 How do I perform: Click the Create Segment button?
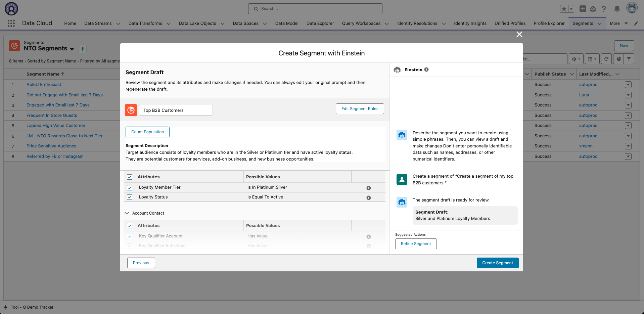[x=498, y=263]
